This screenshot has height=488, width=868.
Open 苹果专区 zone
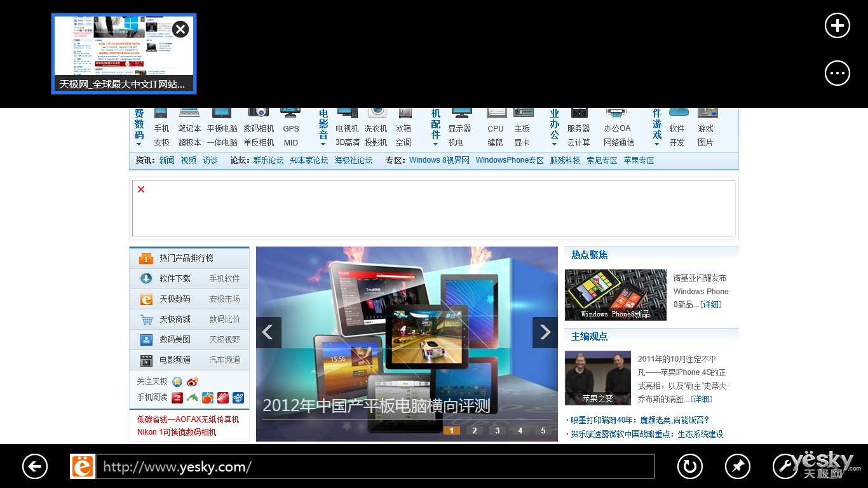639,160
